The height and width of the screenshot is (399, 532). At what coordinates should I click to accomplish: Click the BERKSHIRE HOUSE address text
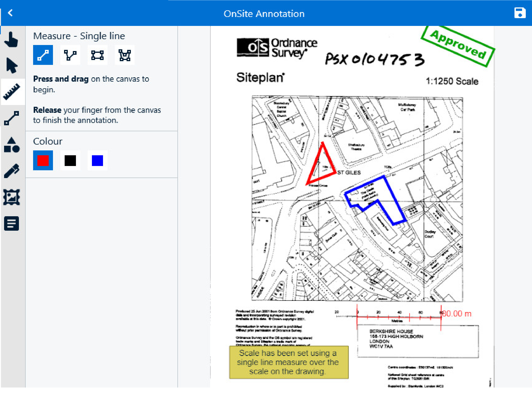click(396, 339)
